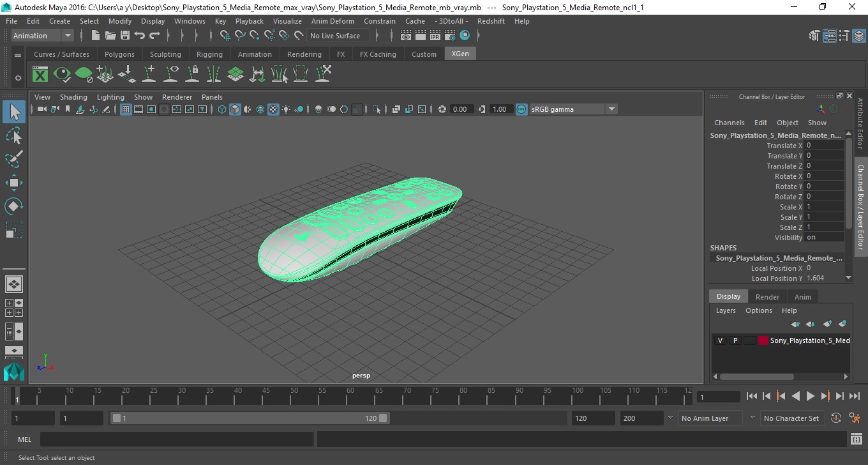The width and height of the screenshot is (868, 465).
Task: Click the No Live Surface field
Action: coord(338,36)
